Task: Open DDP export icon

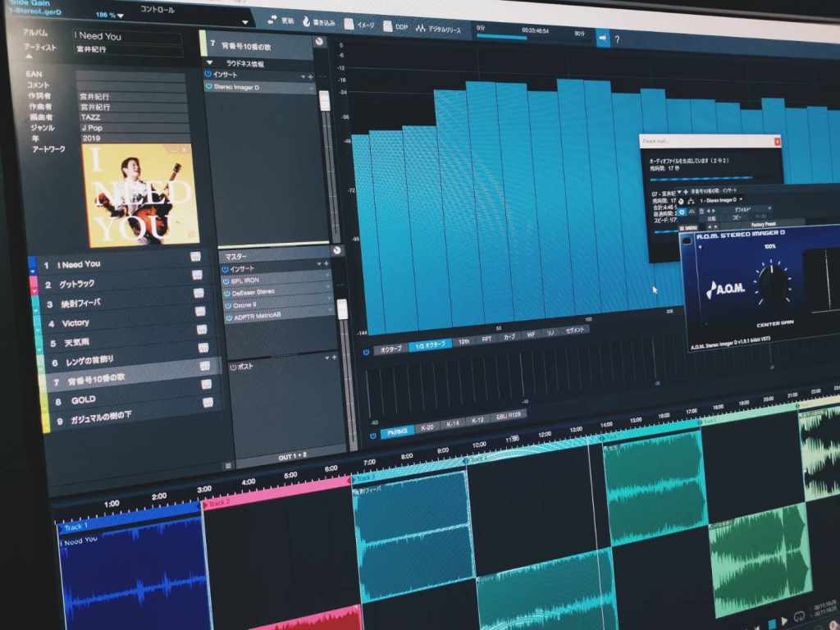Action: (387, 25)
